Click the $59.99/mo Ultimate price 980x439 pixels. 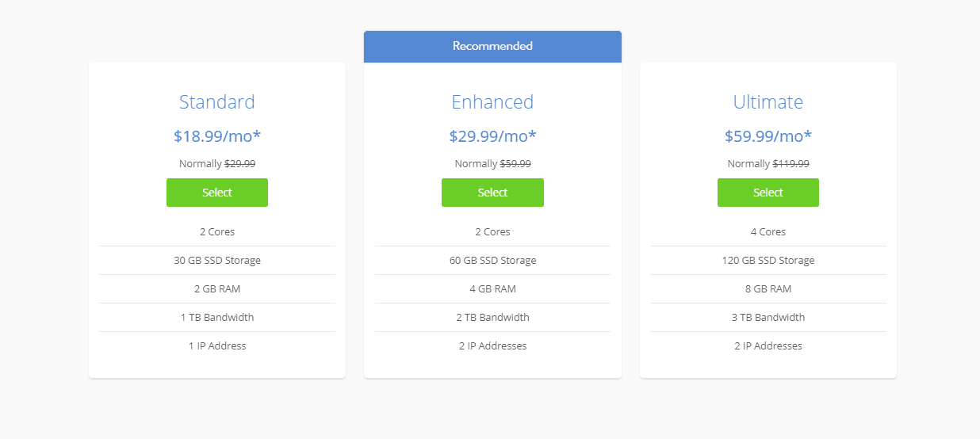[x=768, y=136]
